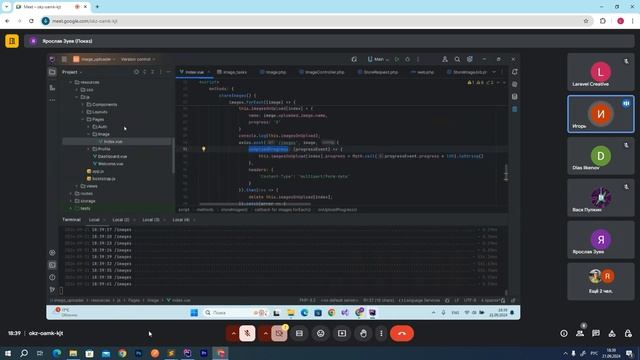Click Windows Start button on taskbar
Viewport: 640px width, 360px height.
pos(8,353)
